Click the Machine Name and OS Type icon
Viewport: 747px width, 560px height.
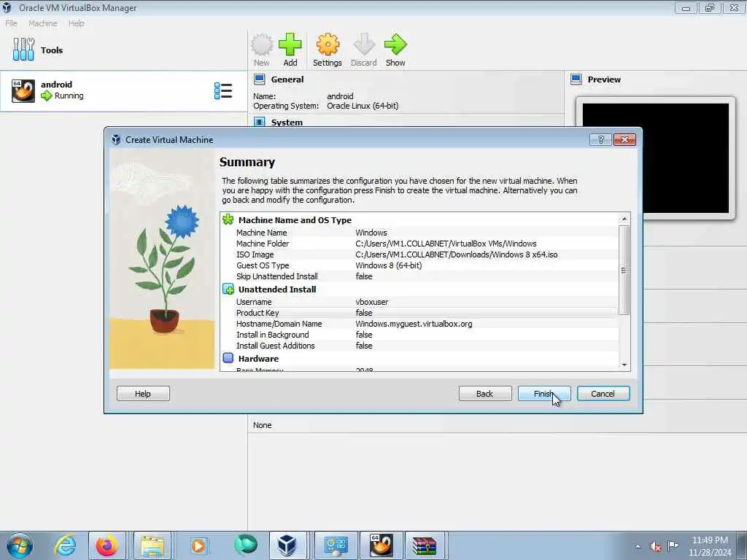pyautogui.click(x=228, y=219)
